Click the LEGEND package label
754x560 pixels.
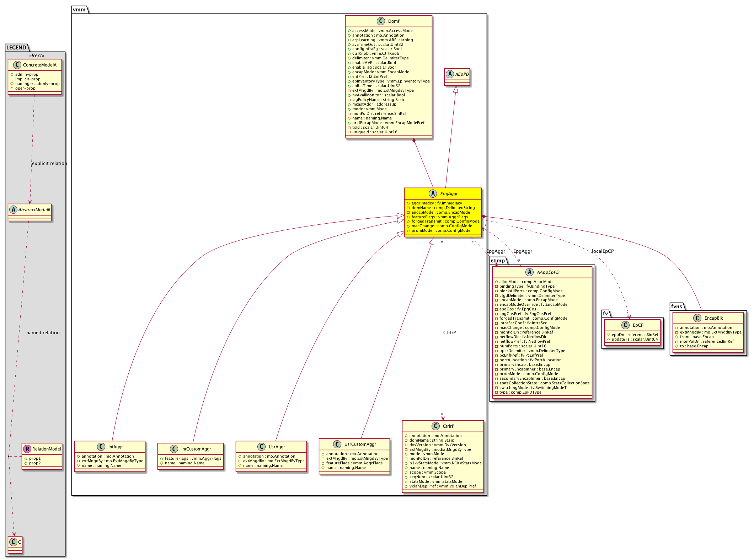point(16,48)
